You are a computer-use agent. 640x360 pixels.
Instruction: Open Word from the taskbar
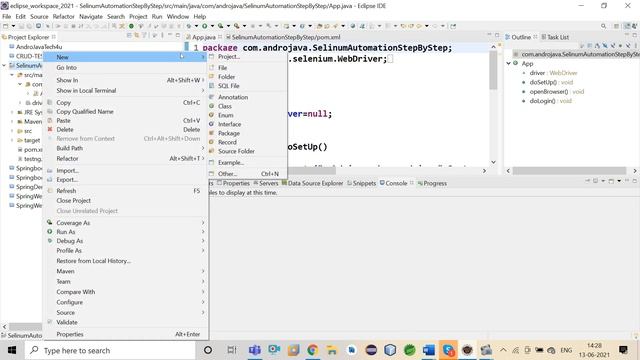[429, 350]
